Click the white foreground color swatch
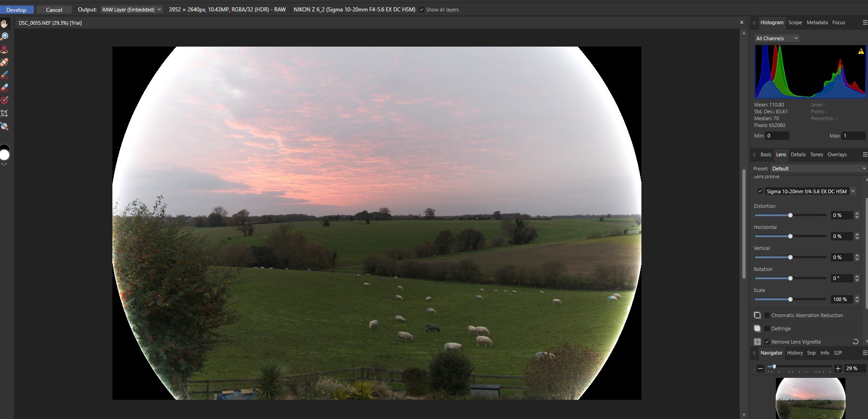Image resolution: width=868 pixels, height=419 pixels. click(x=5, y=155)
